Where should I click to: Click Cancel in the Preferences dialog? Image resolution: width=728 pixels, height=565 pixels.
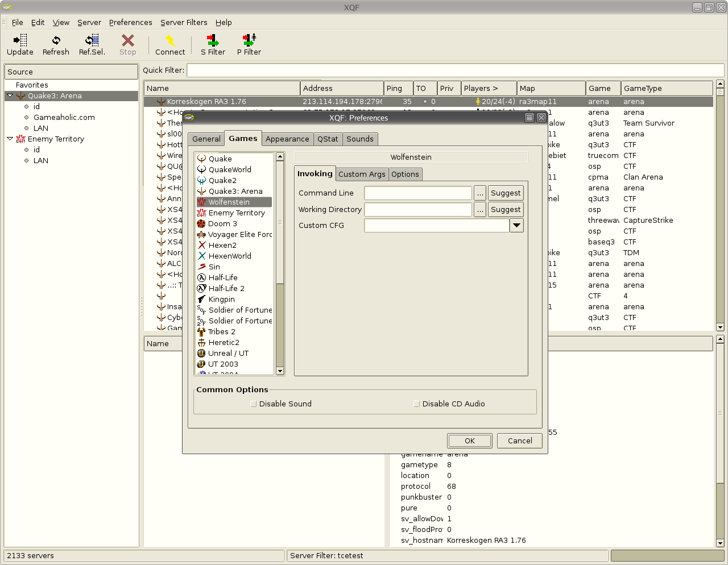[x=520, y=441]
